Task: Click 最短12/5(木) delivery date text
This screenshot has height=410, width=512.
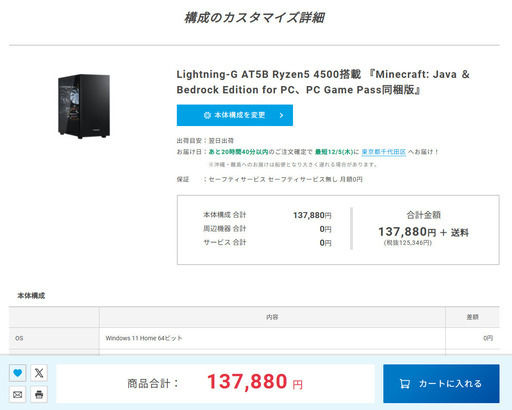Action: tap(334, 152)
